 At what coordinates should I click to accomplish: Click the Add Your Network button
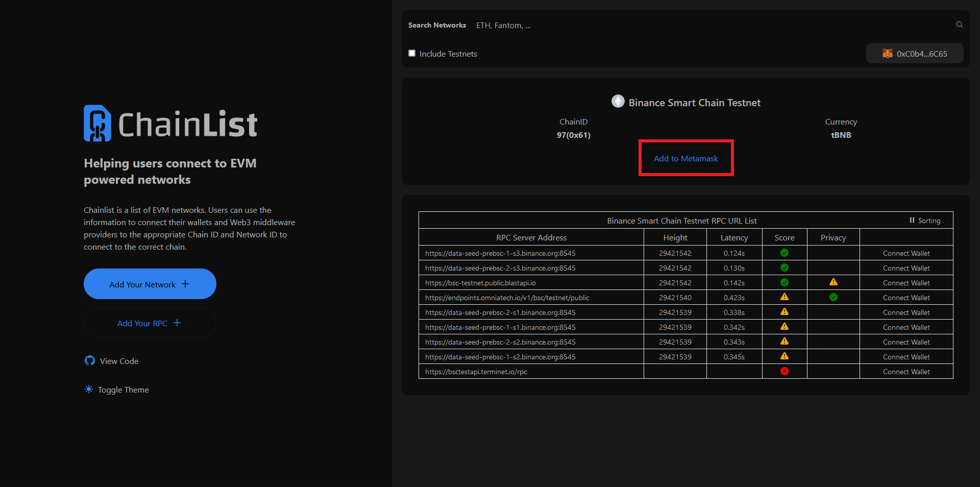click(x=150, y=284)
